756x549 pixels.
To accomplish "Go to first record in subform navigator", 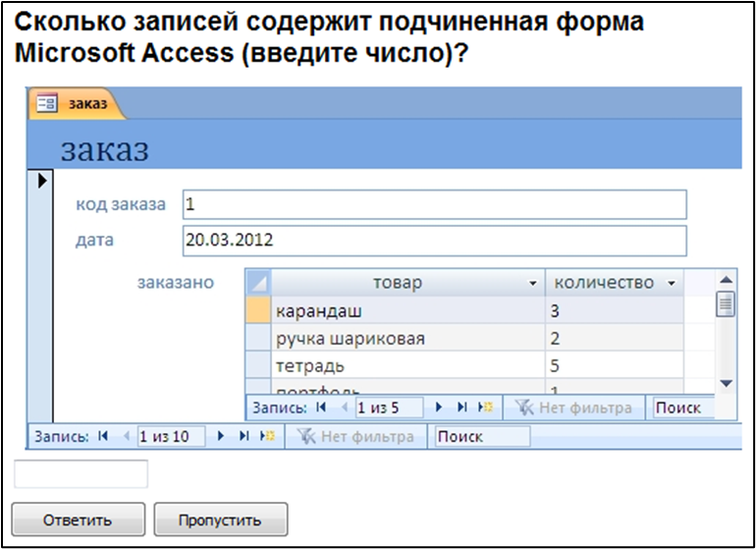I will click(x=321, y=408).
